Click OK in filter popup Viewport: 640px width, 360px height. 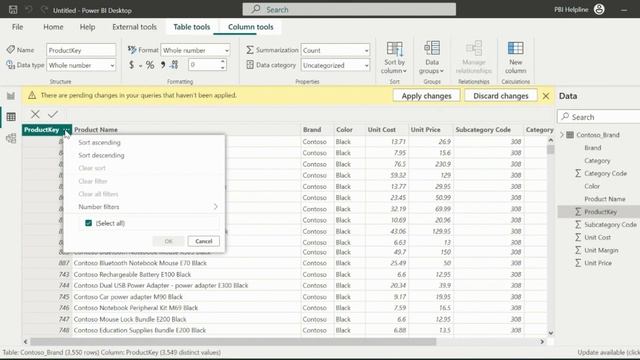click(169, 241)
